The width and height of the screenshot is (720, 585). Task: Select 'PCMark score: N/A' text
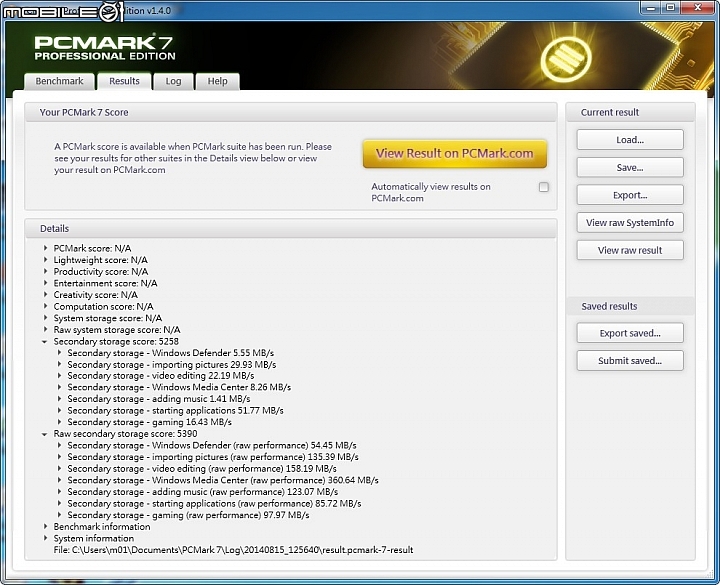(92, 248)
